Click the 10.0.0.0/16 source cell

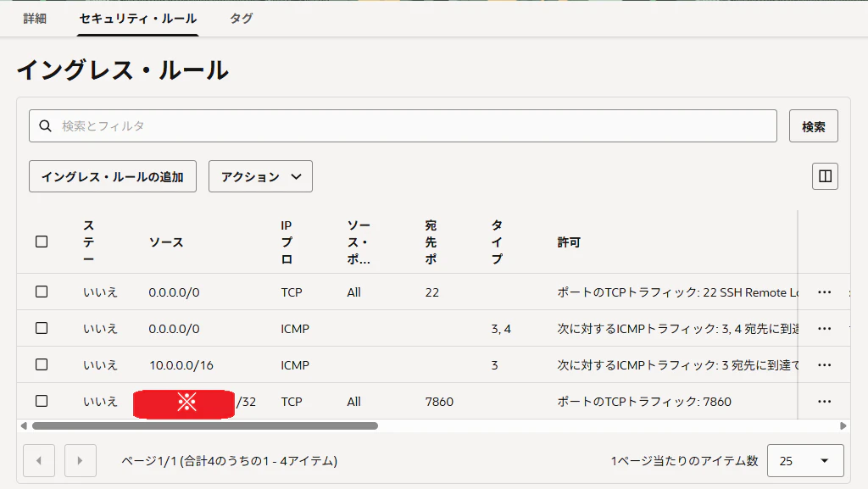click(x=181, y=365)
